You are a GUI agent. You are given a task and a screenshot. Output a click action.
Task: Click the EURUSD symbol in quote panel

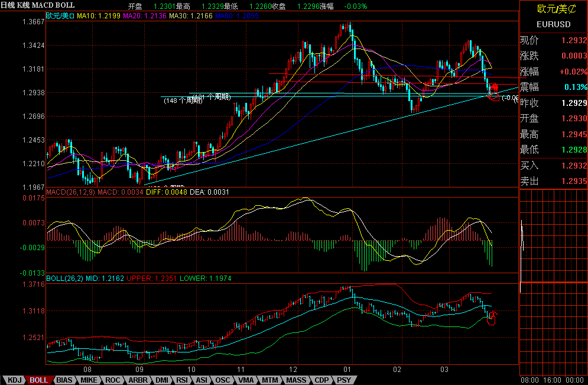pos(554,24)
